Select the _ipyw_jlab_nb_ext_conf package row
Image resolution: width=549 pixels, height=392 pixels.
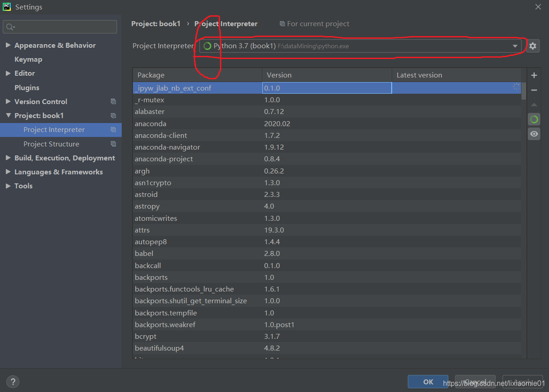pos(327,88)
